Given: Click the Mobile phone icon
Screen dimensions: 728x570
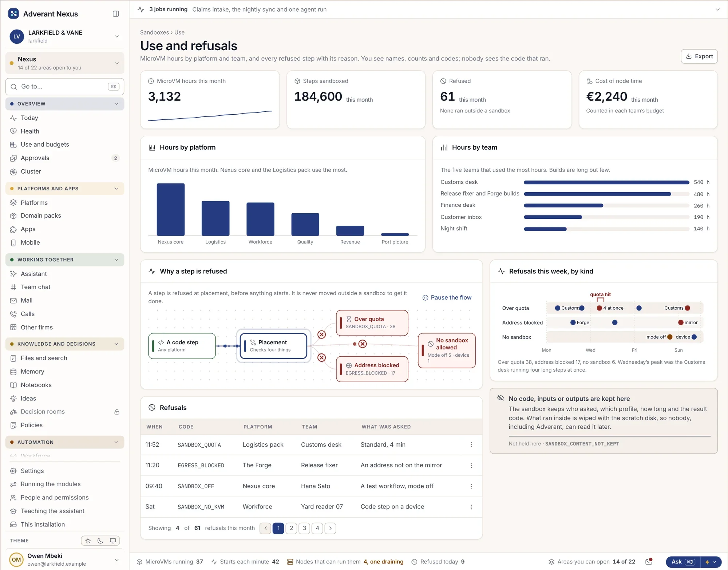Looking at the screenshot, I should (x=13, y=243).
